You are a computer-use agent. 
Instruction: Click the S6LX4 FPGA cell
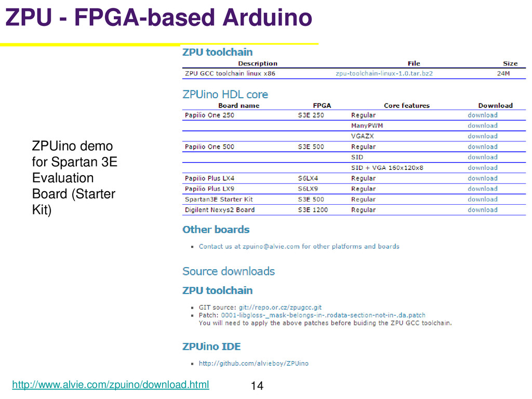308,178
